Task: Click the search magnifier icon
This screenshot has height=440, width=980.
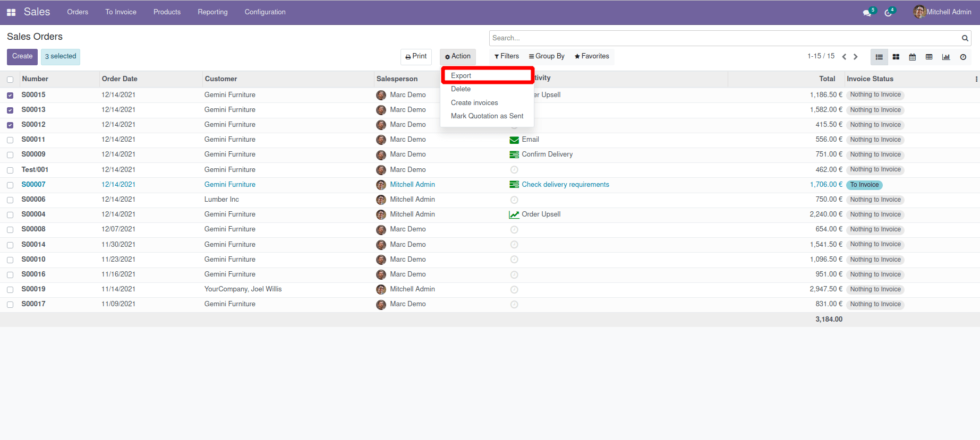Action: (965, 38)
